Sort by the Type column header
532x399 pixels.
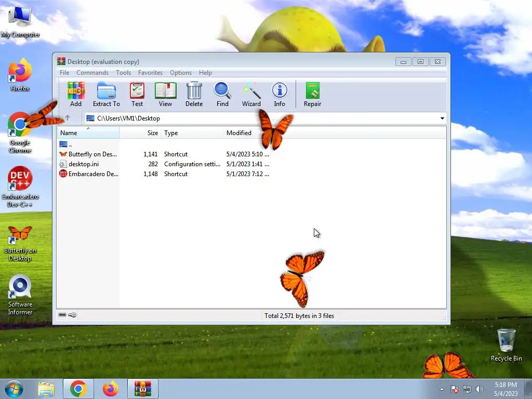tap(192, 132)
